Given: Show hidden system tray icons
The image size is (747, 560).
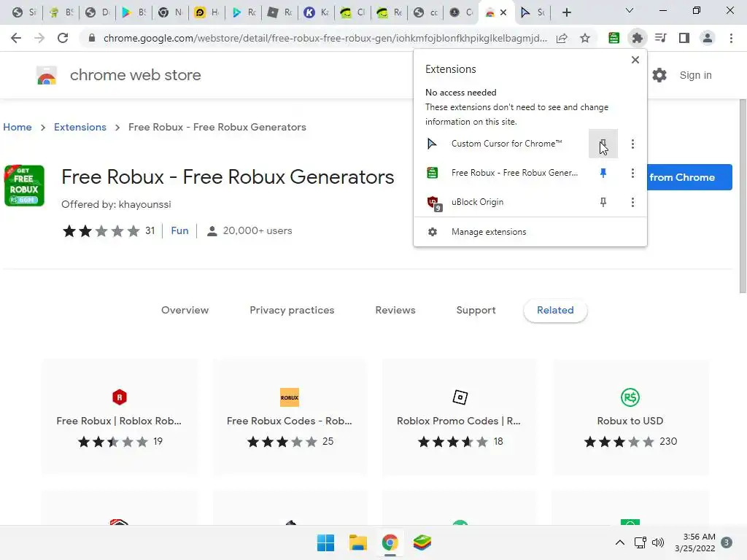Looking at the screenshot, I should coord(620,542).
